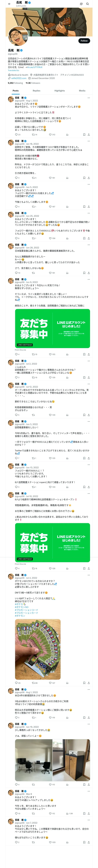The image size is (98, 868).
Task: Open the Media tab
Action: tap(82, 91)
